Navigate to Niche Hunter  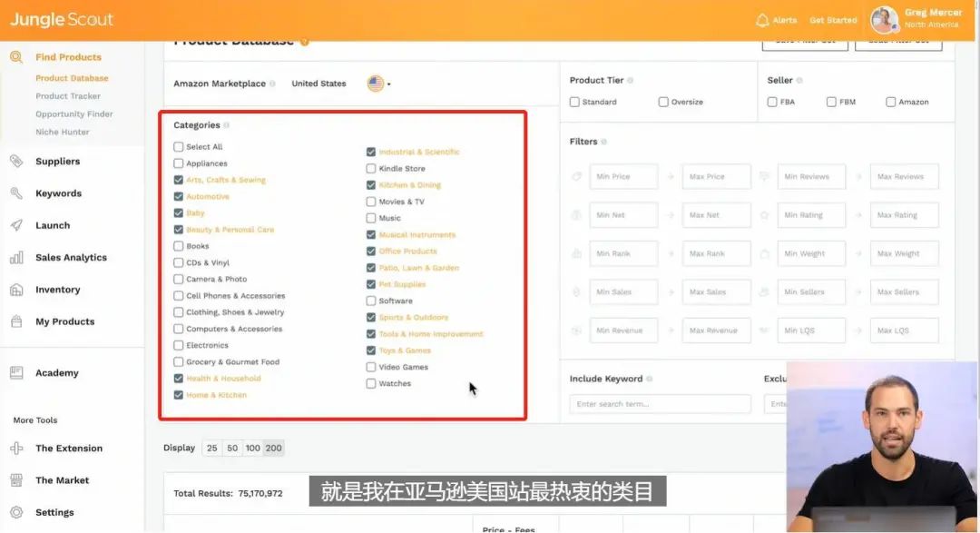[x=62, y=132]
